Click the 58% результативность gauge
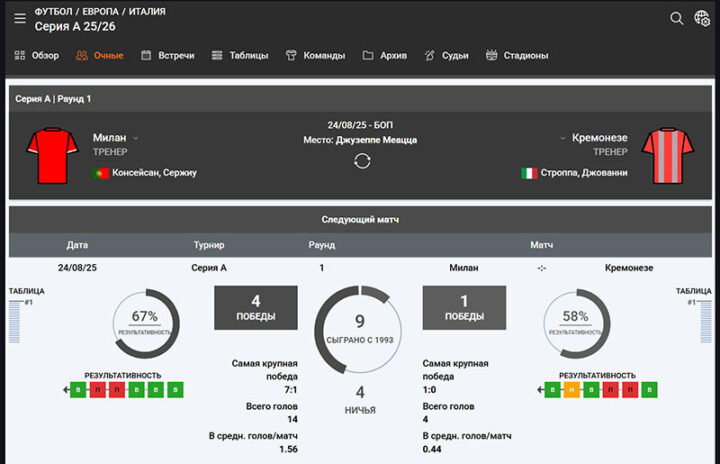This screenshot has width=720, height=464. 576,323
